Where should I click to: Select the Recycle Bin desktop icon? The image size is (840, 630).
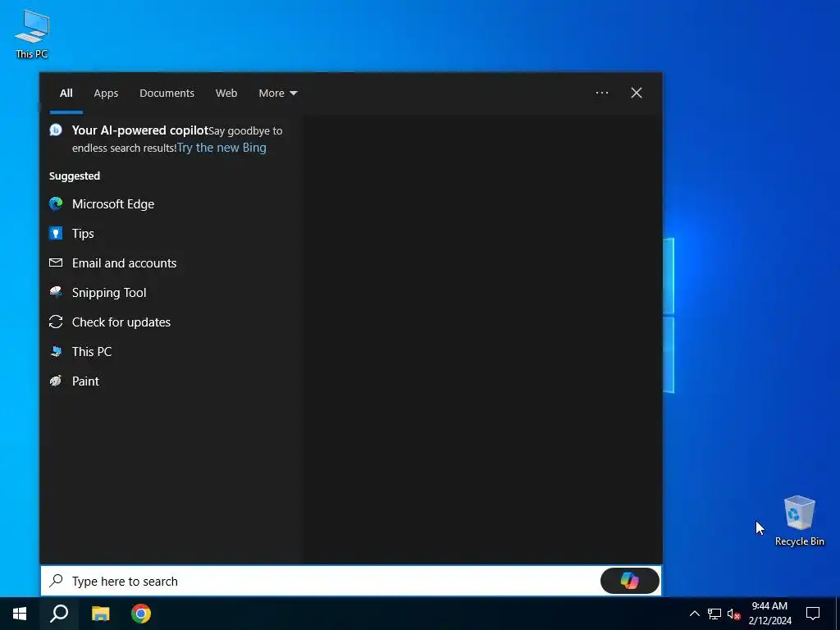click(799, 521)
